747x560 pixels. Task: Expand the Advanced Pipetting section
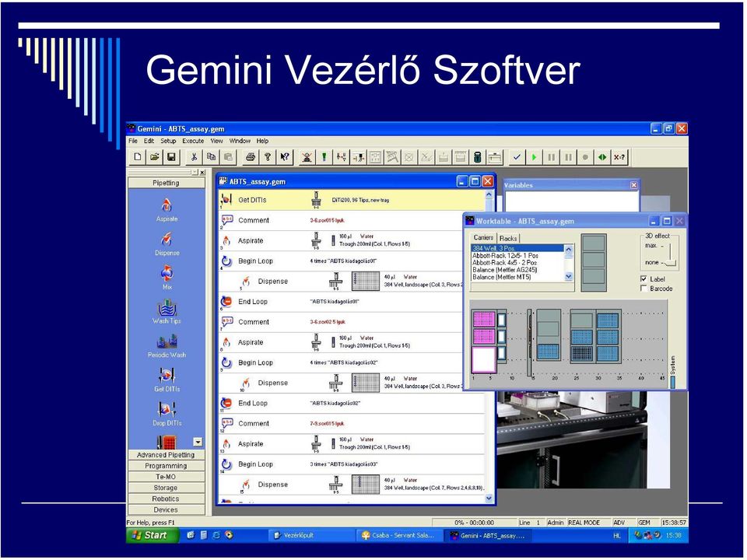166,455
